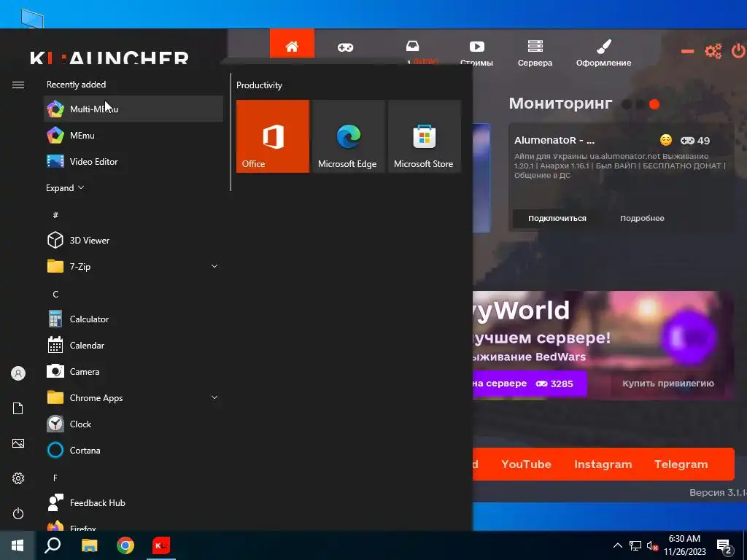Open the YouTube link in KLauncher

coord(526,464)
